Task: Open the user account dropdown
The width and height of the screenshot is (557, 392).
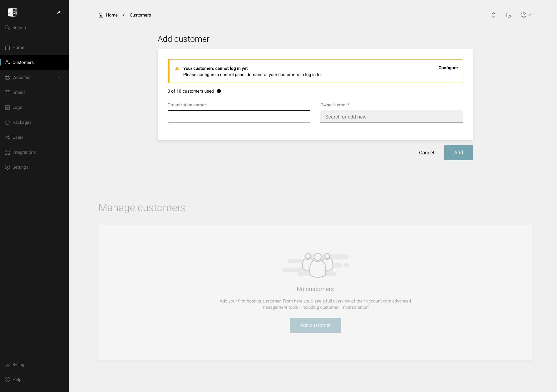Action: 526,15
